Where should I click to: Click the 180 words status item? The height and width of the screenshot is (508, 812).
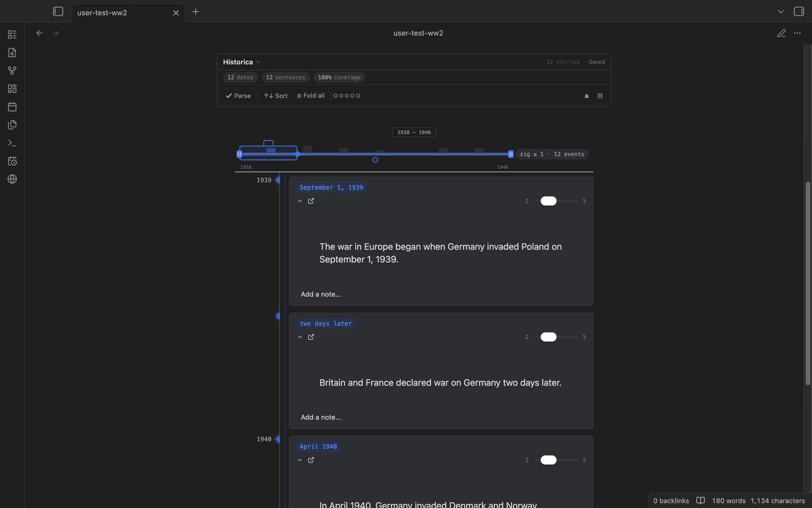click(729, 501)
